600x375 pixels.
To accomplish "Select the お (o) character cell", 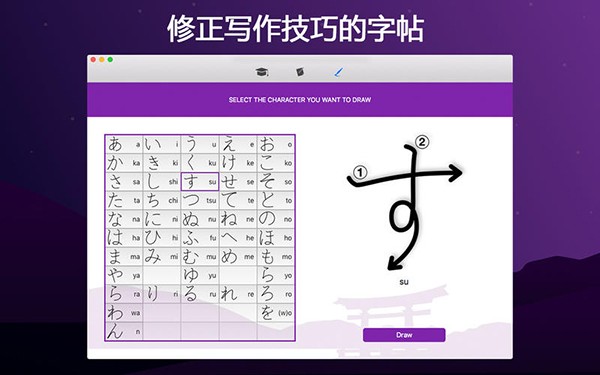I will (276, 145).
